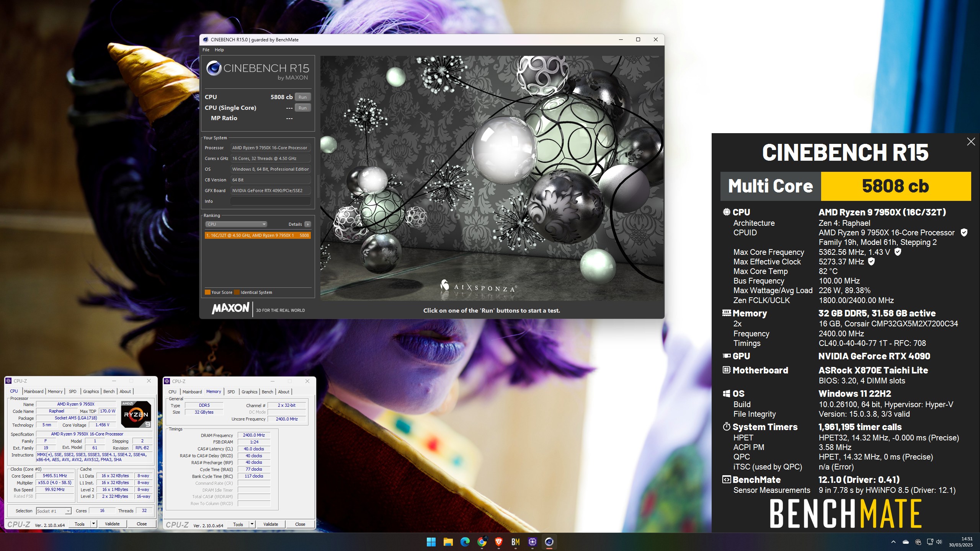Open the Windows Start menu
Image resolution: width=980 pixels, height=551 pixels.
click(431, 542)
